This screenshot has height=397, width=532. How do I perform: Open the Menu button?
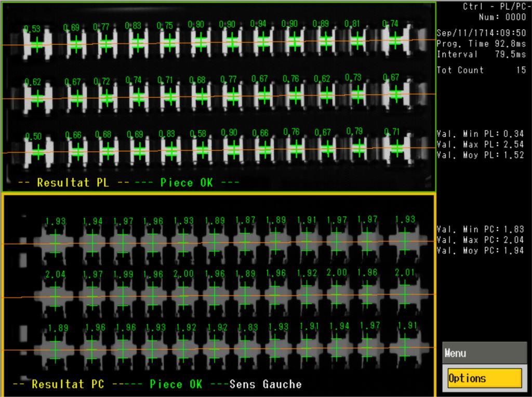484,353
